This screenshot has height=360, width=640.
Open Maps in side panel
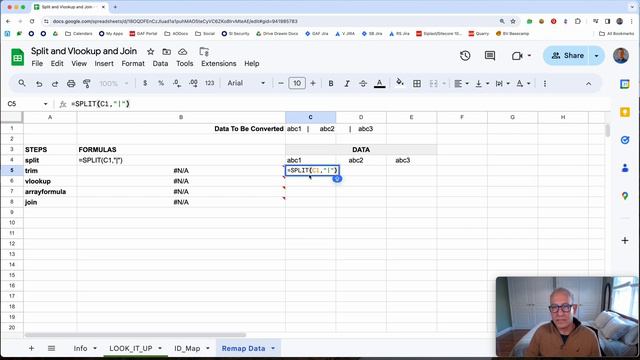coord(625,196)
